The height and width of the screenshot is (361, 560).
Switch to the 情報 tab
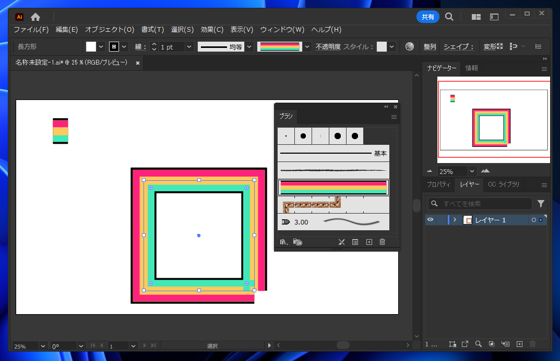pyautogui.click(x=471, y=68)
